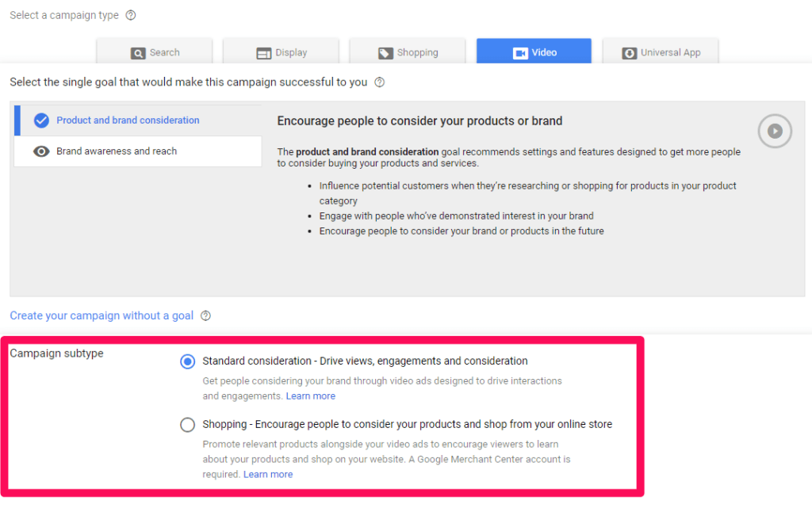
Task: Select the Shopping subtype radio button
Action: point(187,425)
